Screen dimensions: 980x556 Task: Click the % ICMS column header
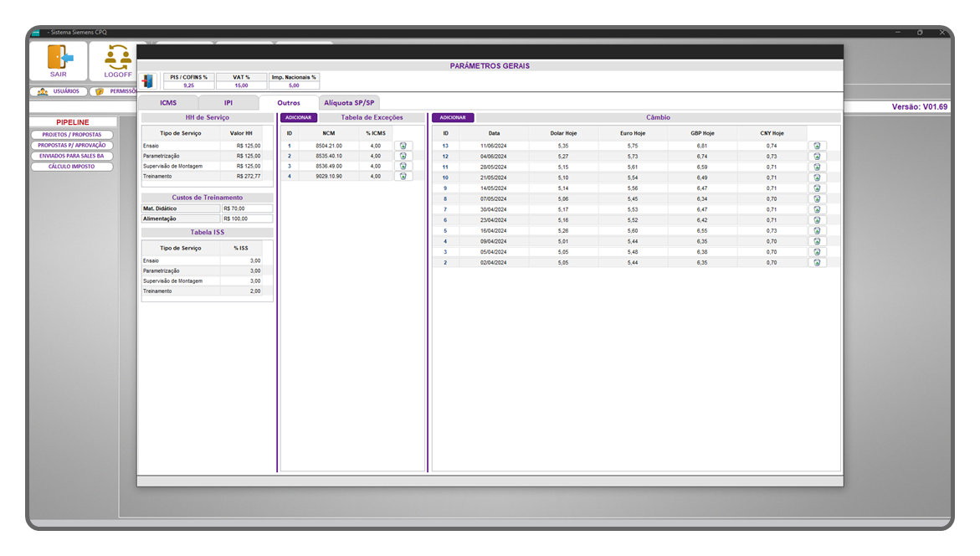click(x=376, y=133)
